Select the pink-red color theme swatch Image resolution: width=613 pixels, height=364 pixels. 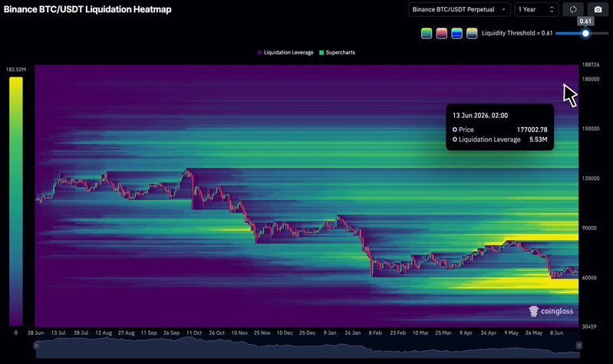tap(442, 33)
